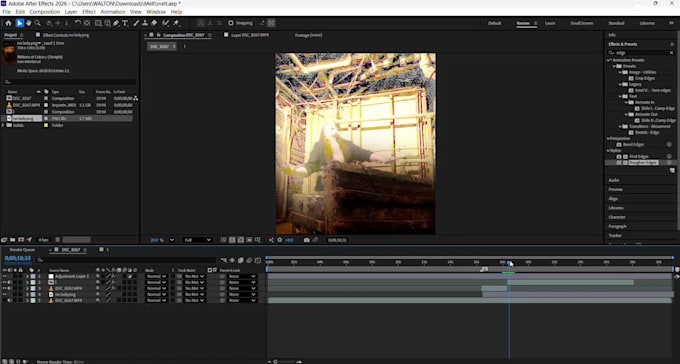Select the Pen tool
Viewport: 680px width, 364px height.
[x=116, y=23]
